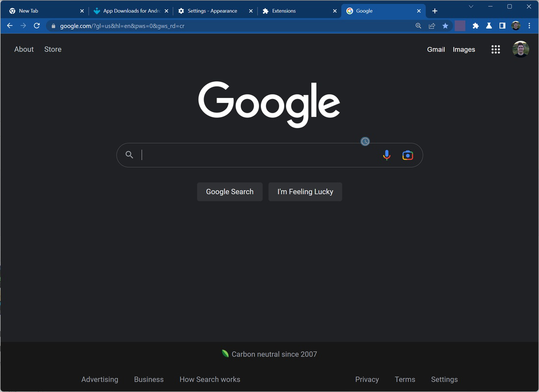Click the zoom magnifier in the address bar

418,25
